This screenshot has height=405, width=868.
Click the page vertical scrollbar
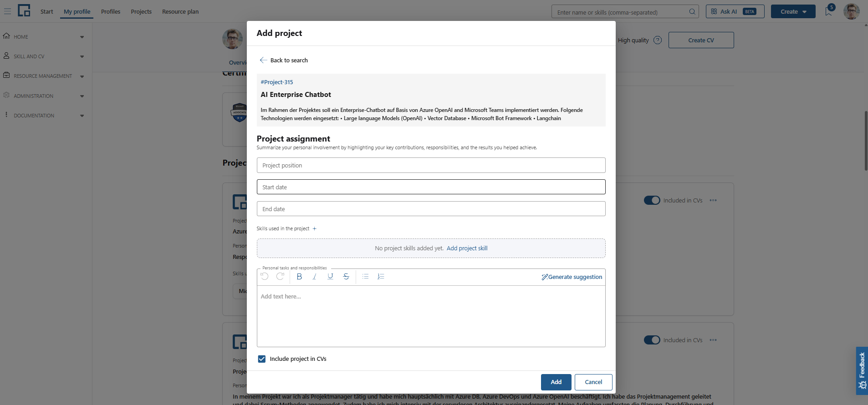pyautogui.click(x=866, y=141)
